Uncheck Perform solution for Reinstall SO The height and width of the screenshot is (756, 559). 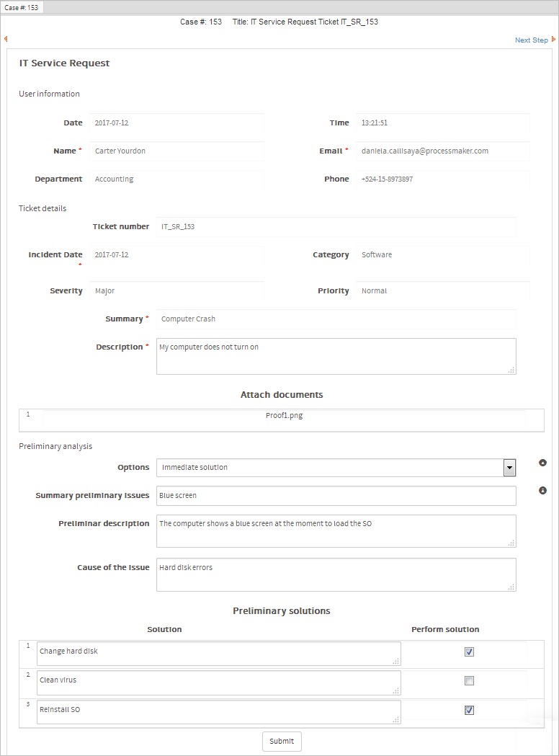(469, 710)
